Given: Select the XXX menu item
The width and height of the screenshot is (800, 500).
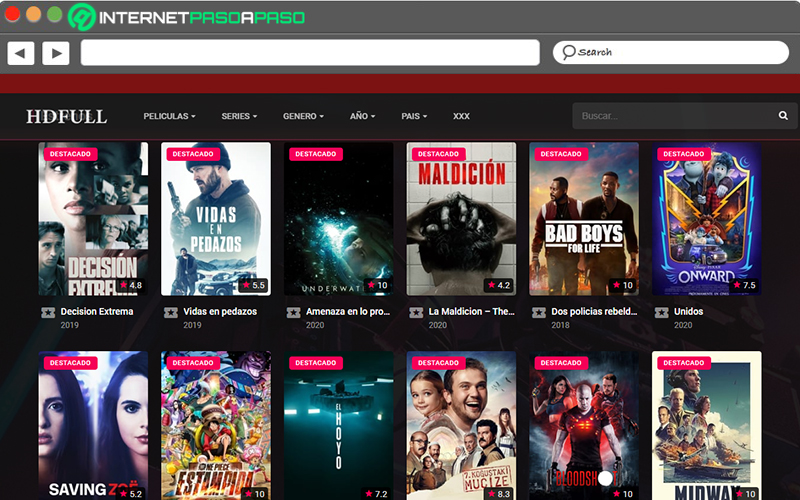Looking at the screenshot, I should pos(461,116).
